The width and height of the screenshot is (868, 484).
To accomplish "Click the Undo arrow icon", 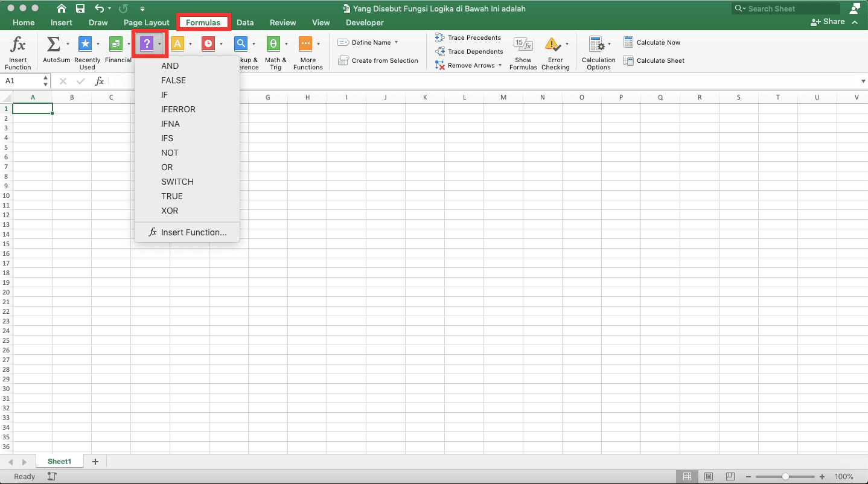I will pos(100,9).
